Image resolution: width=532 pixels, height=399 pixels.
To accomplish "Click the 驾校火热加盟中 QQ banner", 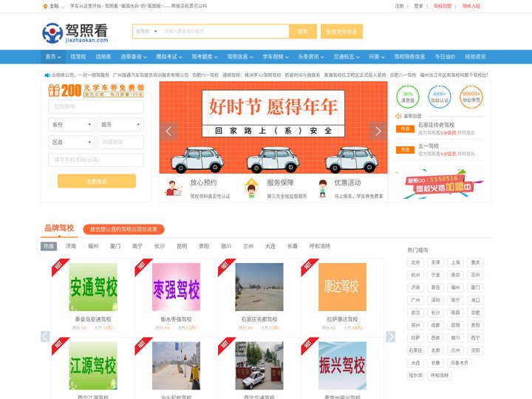I will pos(440,184).
